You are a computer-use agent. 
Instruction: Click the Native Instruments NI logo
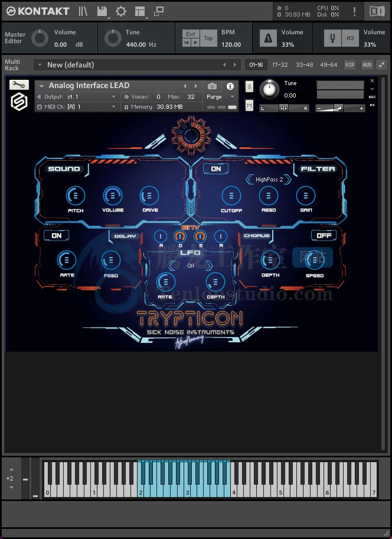click(x=377, y=11)
